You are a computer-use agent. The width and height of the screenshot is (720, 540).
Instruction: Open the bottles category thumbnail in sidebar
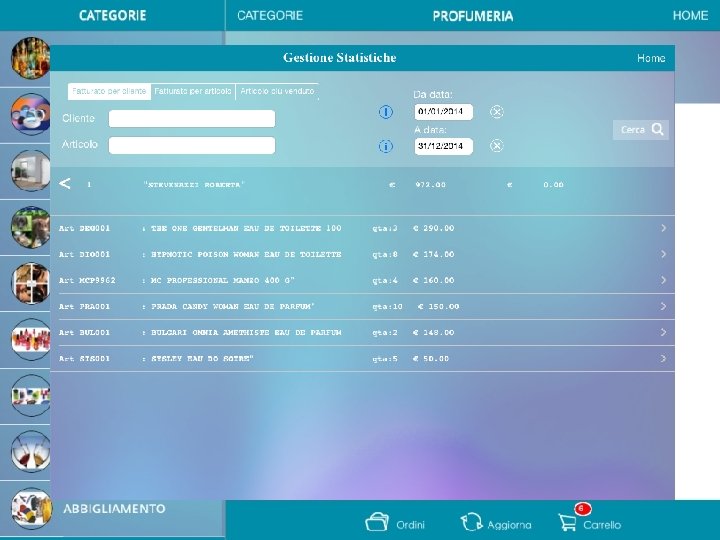click(x=30, y=58)
